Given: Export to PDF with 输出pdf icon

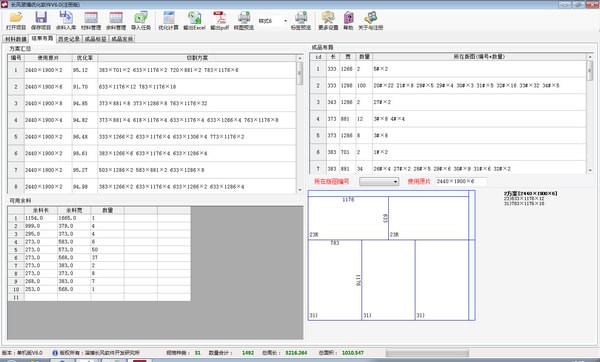Looking at the screenshot, I should 220,21.
